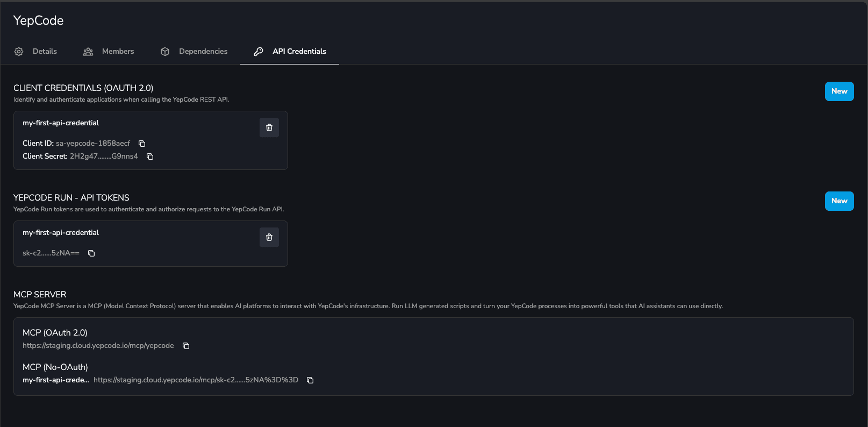The width and height of the screenshot is (868, 427).
Task: Select the API Credentials tab
Action: coord(290,52)
